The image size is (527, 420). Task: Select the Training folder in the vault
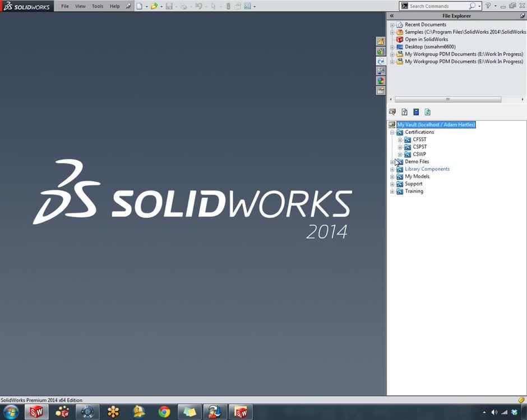tap(414, 191)
